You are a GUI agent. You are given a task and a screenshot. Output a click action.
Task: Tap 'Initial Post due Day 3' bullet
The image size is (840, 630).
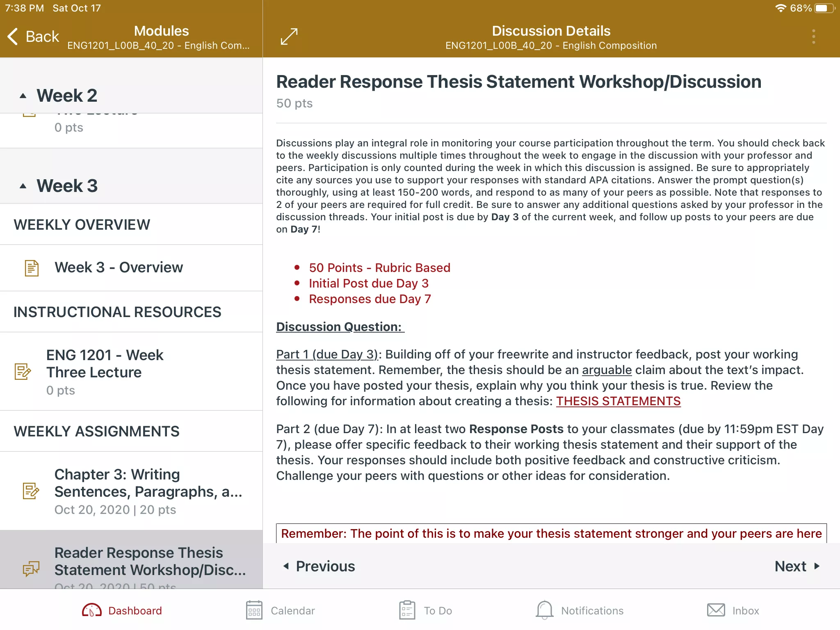[x=369, y=283]
